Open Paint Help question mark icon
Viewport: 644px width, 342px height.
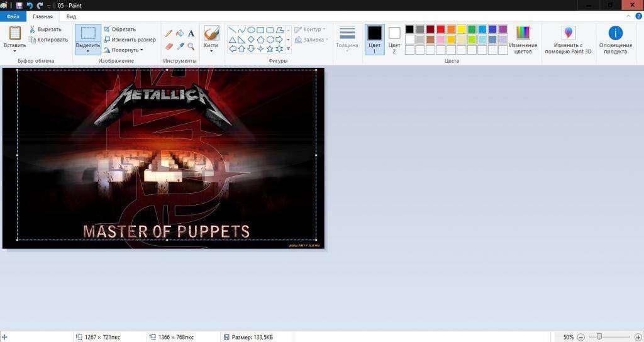[x=639, y=16]
